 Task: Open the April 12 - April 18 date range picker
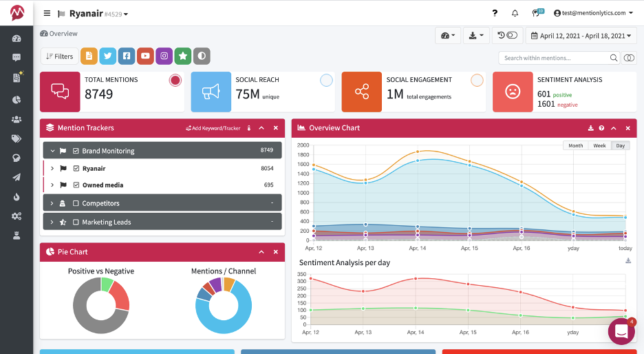pyautogui.click(x=581, y=35)
